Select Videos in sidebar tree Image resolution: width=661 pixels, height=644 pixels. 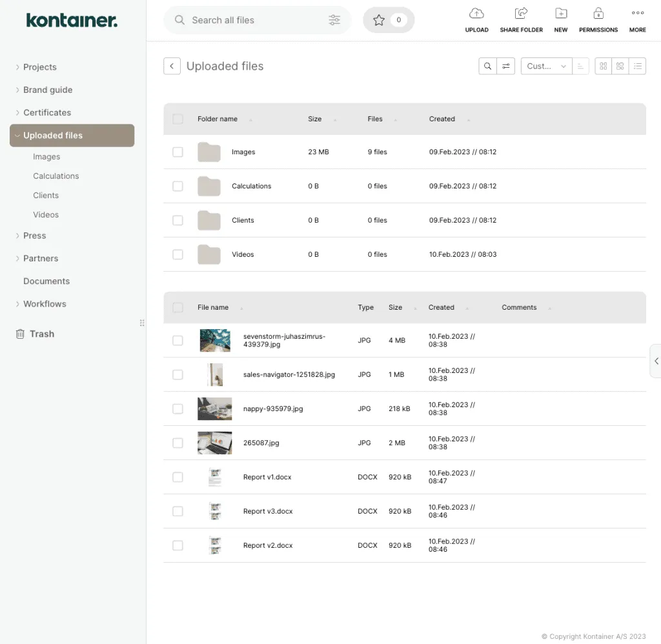click(46, 214)
